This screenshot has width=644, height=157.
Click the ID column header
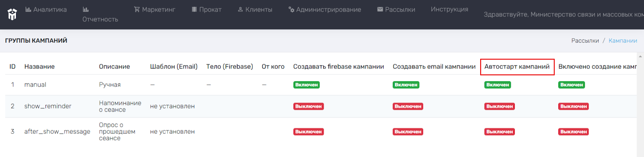tap(12, 66)
